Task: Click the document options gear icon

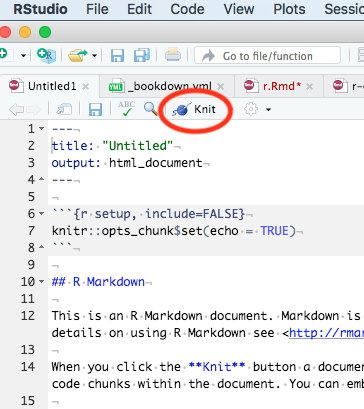Action: [251, 109]
